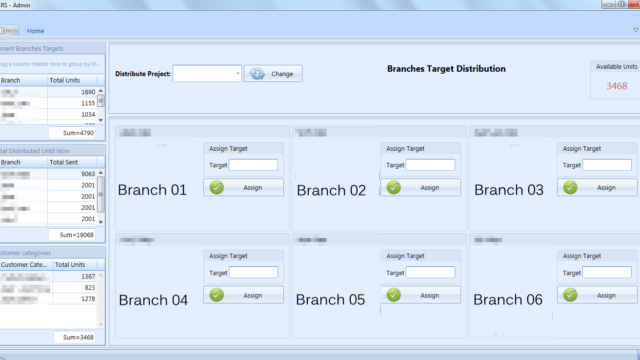Click the Target field for Branch 04

point(253,272)
